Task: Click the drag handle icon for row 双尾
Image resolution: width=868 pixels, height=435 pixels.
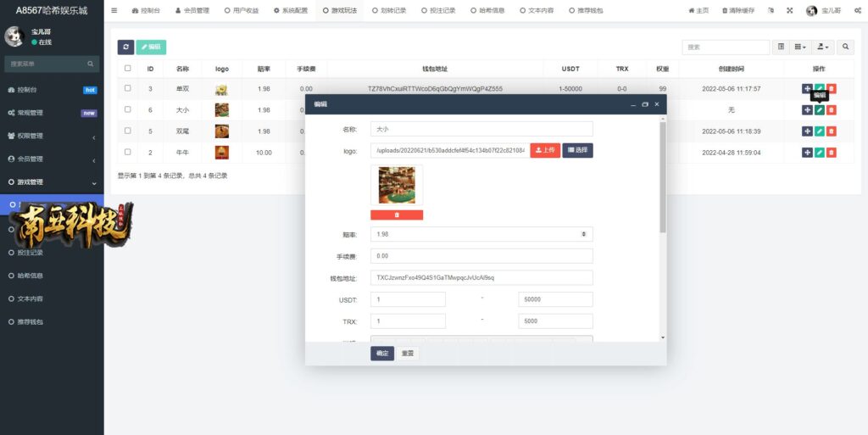Action: pyautogui.click(x=807, y=131)
